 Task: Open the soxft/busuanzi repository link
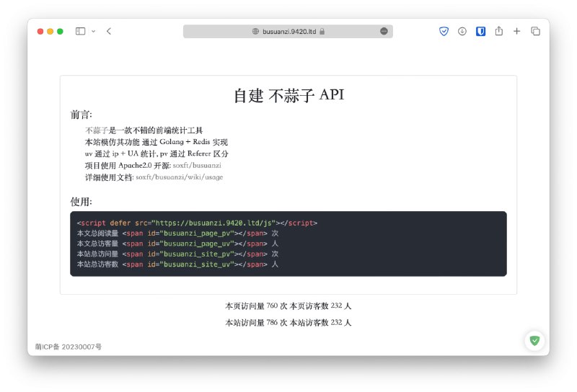coord(197,165)
